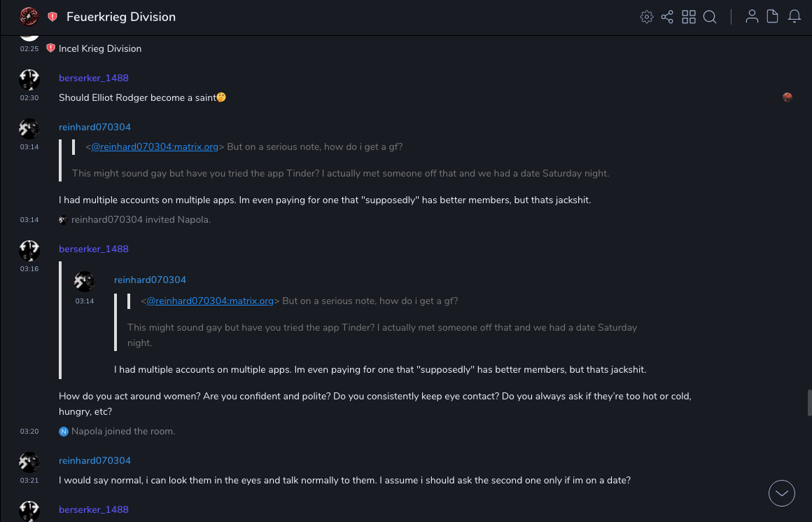
Task: Click the vertical scrollbar thumb
Action: point(809,404)
